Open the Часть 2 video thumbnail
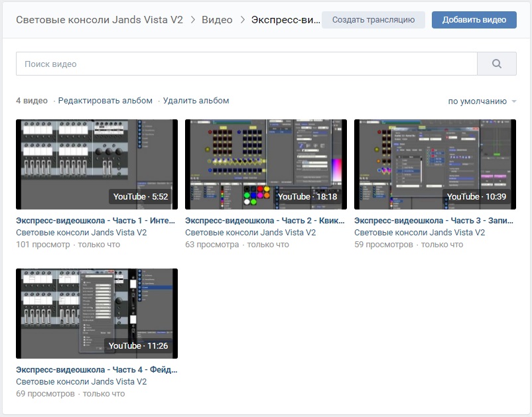Image resolution: width=532 pixels, height=417 pixels. (265, 164)
